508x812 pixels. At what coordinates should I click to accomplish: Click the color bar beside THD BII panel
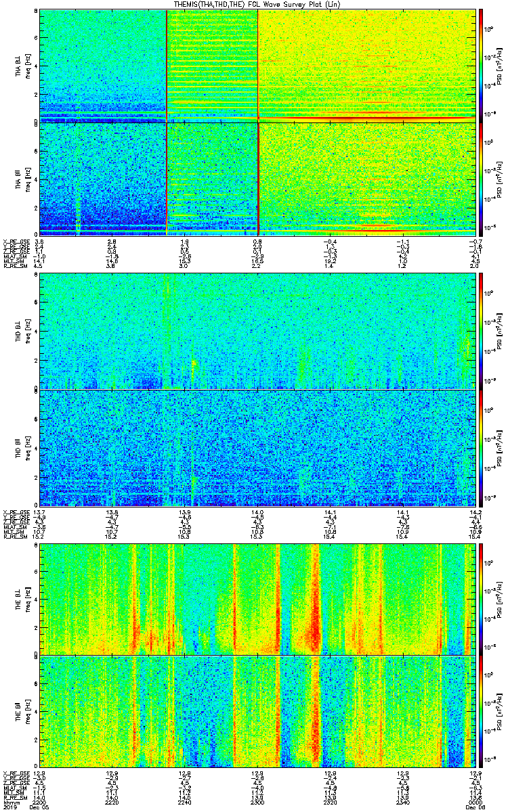481,449
